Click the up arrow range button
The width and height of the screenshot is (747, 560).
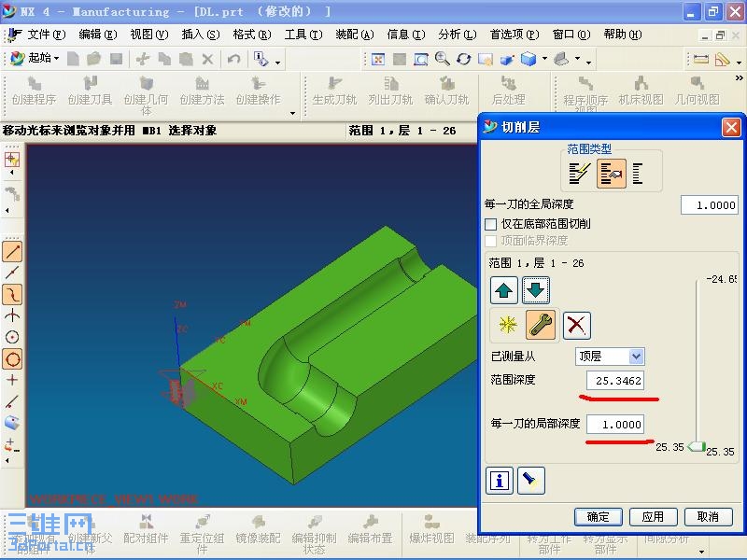(x=503, y=290)
